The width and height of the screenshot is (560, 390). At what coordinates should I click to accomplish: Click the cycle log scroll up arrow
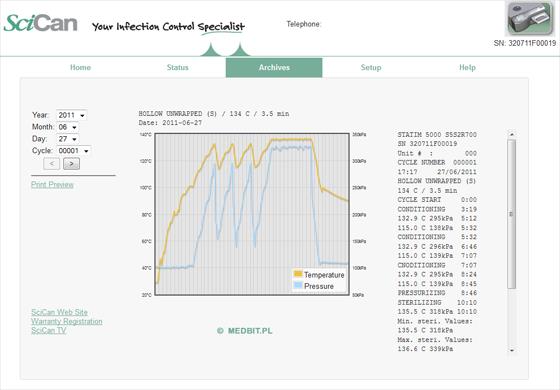pyautogui.click(x=512, y=135)
